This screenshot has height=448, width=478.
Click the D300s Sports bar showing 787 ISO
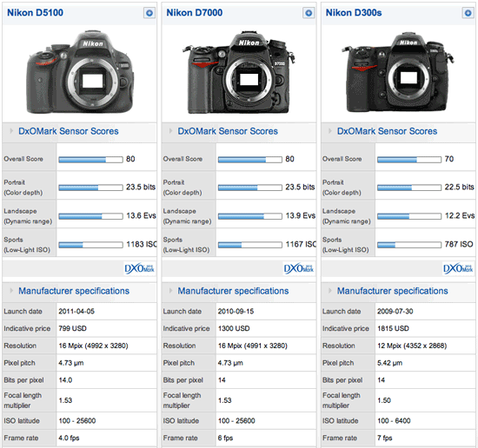(x=409, y=245)
